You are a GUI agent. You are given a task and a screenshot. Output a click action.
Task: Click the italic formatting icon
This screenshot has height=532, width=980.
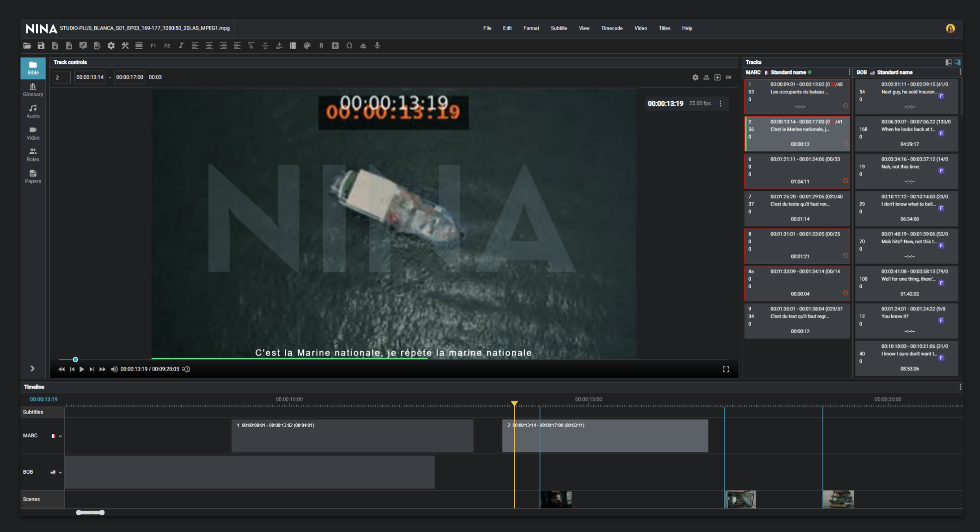(x=181, y=46)
